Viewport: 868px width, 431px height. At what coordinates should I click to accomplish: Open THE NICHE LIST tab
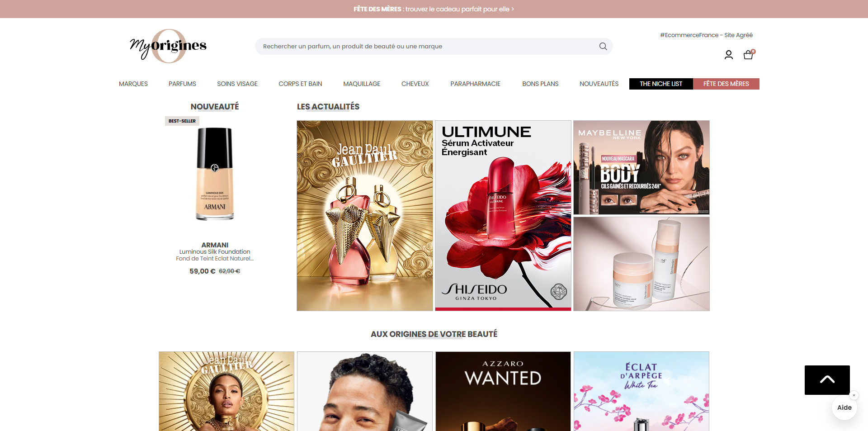coord(661,84)
